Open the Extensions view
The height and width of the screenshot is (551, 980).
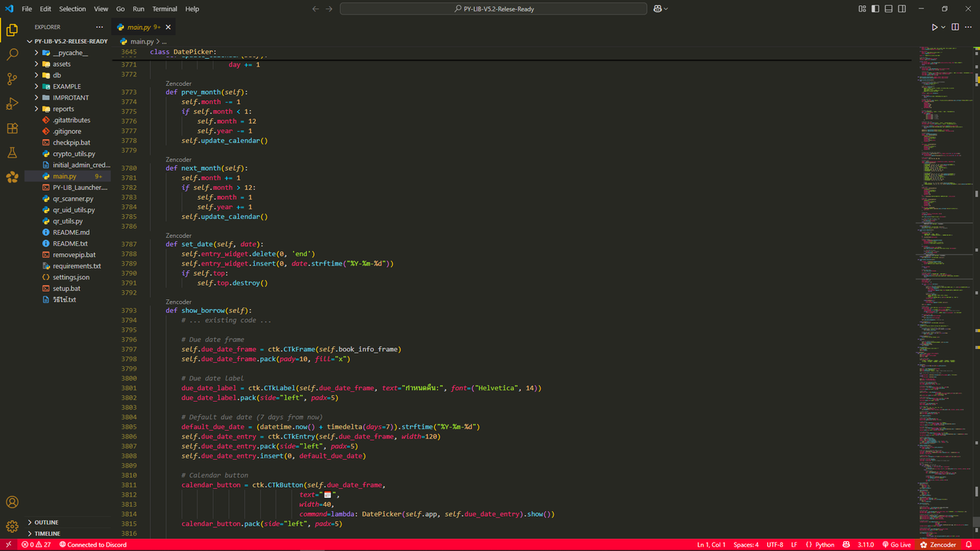[11, 128]
